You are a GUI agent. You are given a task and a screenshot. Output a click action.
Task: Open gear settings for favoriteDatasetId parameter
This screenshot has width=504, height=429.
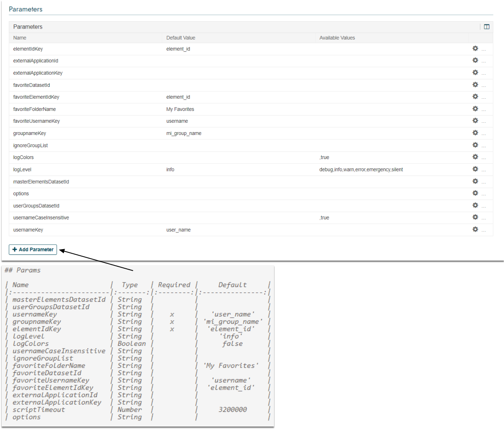point(475,85)
